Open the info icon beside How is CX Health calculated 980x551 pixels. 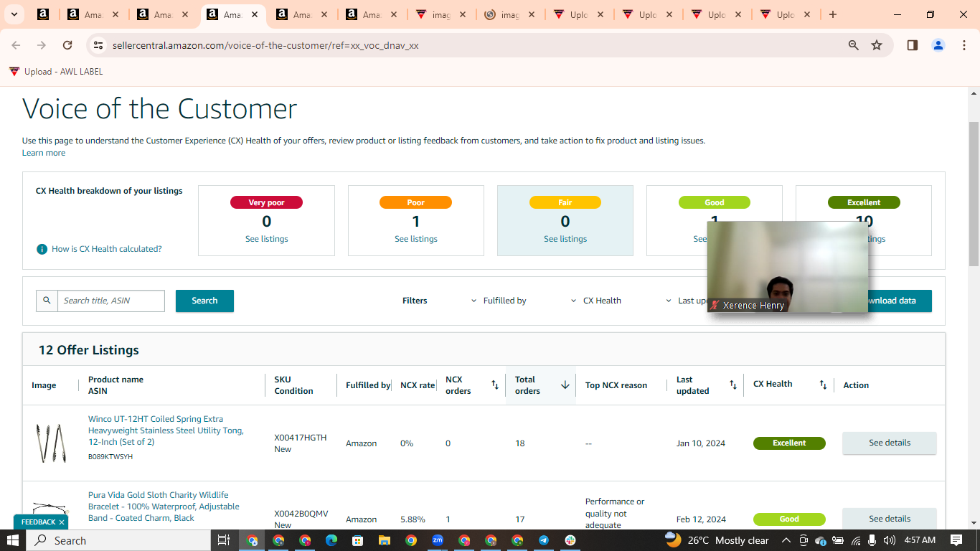(42, 249)
